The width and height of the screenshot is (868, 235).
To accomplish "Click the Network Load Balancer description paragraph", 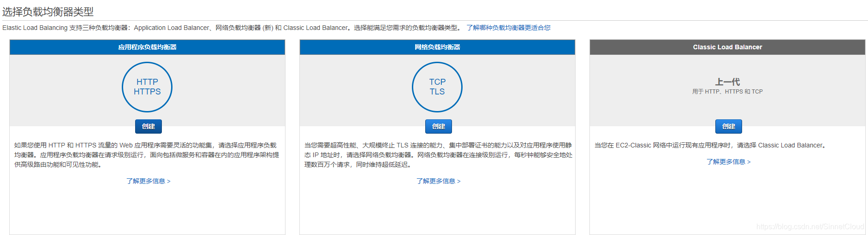I will [438, 155].
